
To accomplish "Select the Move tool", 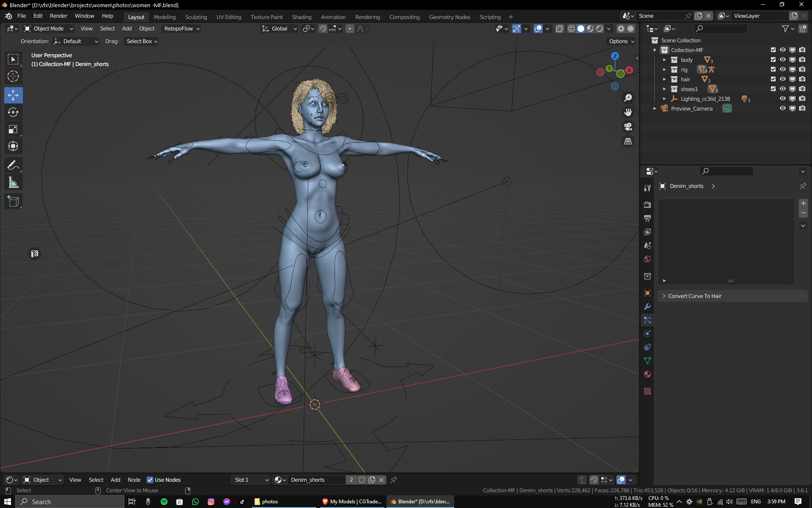I will (13, 95).
